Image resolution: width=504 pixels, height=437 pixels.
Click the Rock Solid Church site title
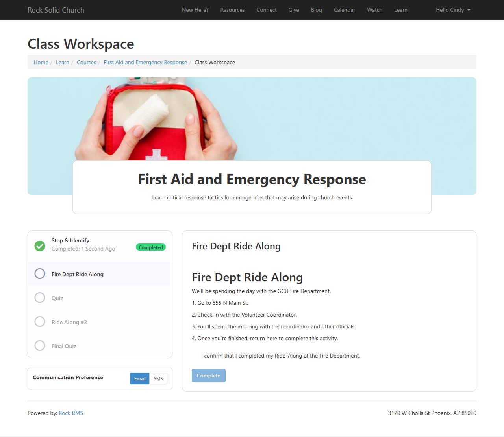coord(56,10)
